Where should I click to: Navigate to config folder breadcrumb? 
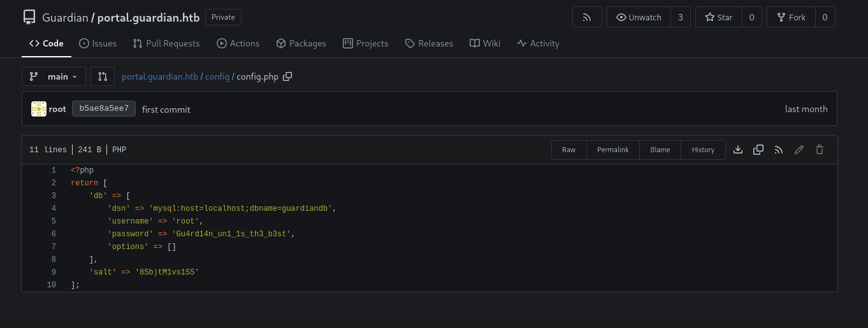217,76
